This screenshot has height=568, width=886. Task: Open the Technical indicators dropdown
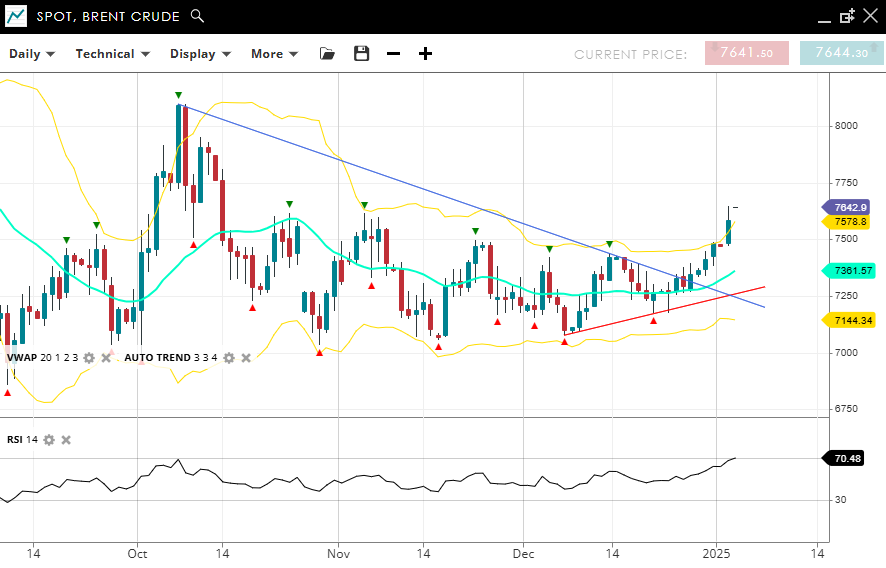pyautogui.click(x=112, y=54)
